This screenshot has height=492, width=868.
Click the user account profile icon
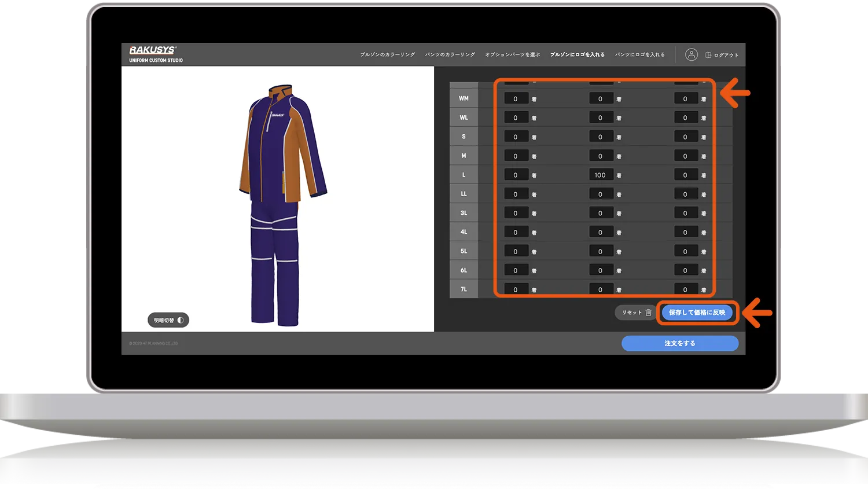click(x=691, y=54)
